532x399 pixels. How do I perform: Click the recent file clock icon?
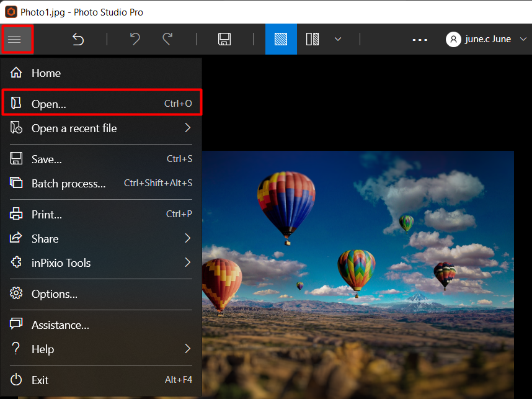[16, 128]
